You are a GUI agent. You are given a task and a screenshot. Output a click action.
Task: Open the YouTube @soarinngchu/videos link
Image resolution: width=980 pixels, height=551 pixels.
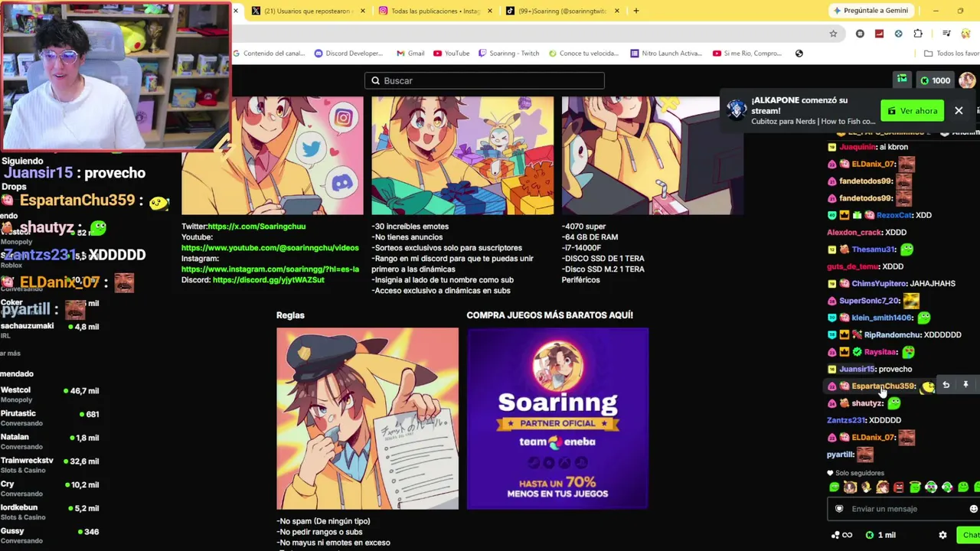coord(269,248)
